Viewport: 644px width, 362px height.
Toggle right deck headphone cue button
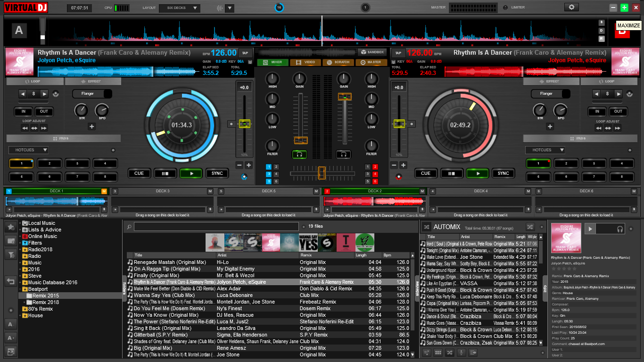click(x=343, y=154)
